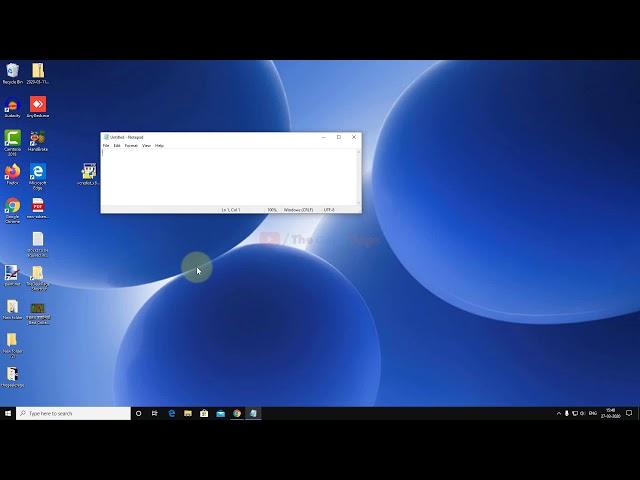Select the Microsoft Edge desktop shortcut
This screenshot has height=480, width=640.
coord(38,176)
